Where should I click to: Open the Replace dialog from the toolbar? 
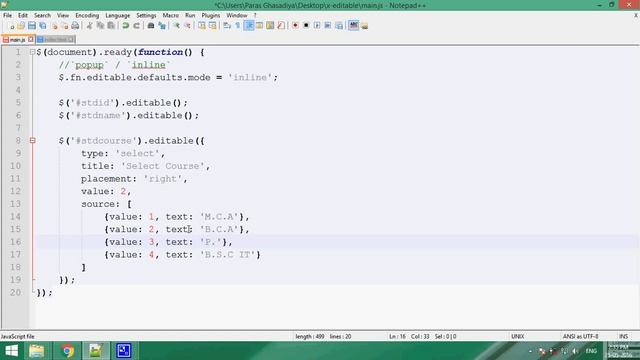click(x=162, y=26)
